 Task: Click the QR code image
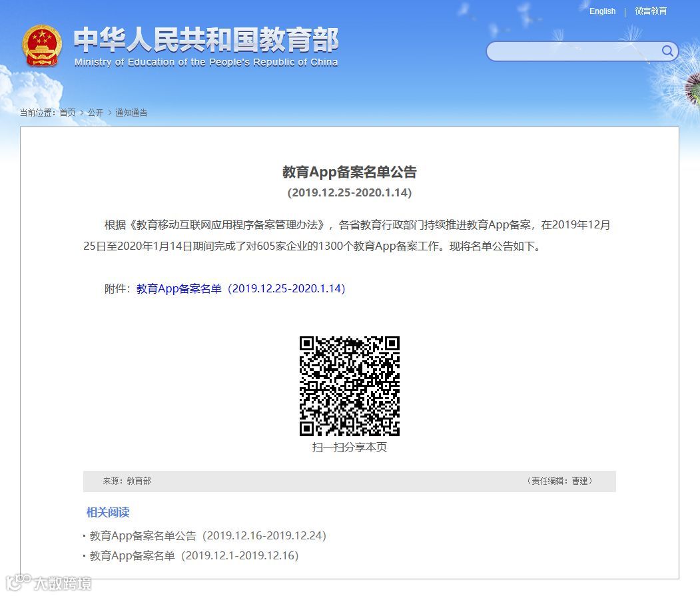(x=350, y=386)
